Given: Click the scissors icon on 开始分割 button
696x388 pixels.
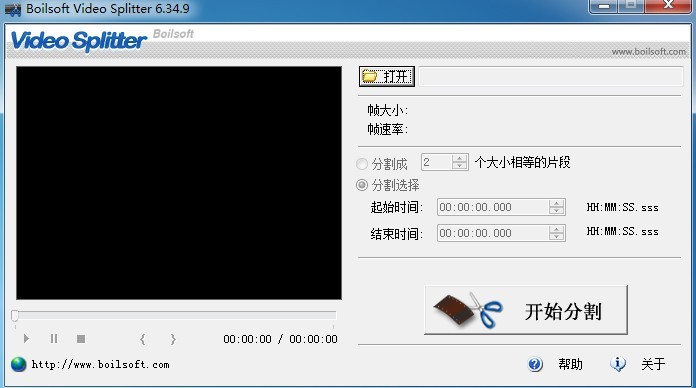Looking at the screenshot, I should click(486, 310).
